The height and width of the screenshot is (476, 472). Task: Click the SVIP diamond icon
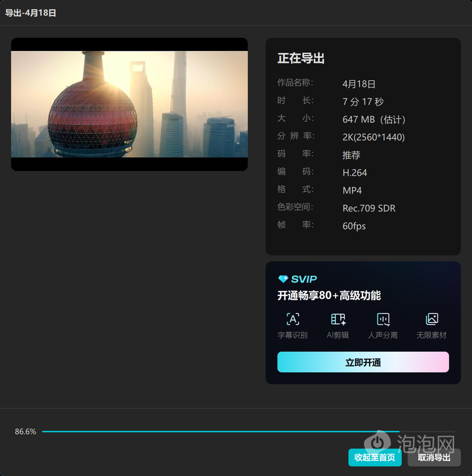click(283, 279)
